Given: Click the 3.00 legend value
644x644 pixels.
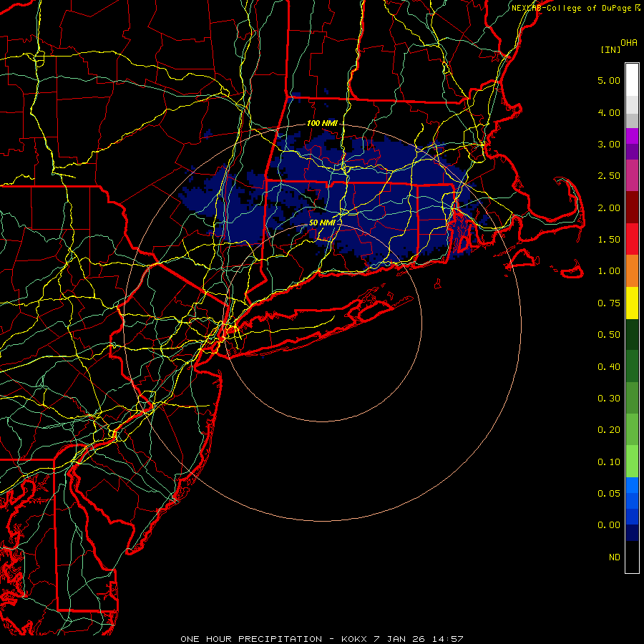Looking at the screenshot, I should 609,144.
